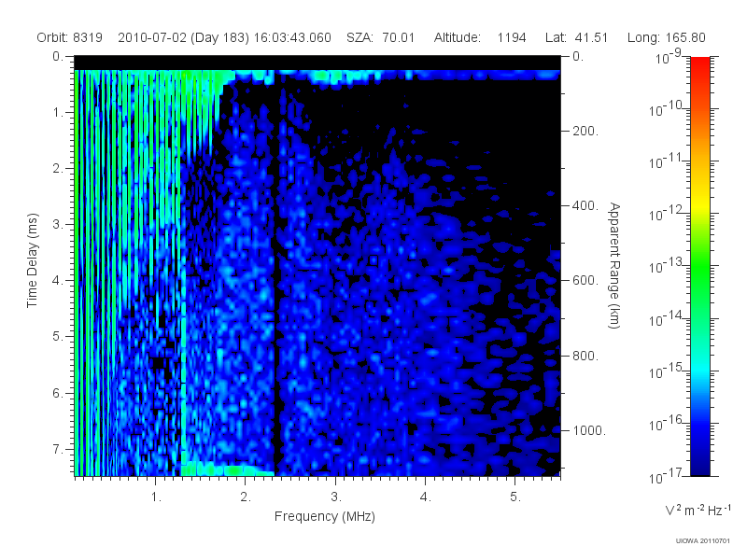The image size is (747, 560).
Task: Click the 'Long: 165.80' value
Action: 666,37
